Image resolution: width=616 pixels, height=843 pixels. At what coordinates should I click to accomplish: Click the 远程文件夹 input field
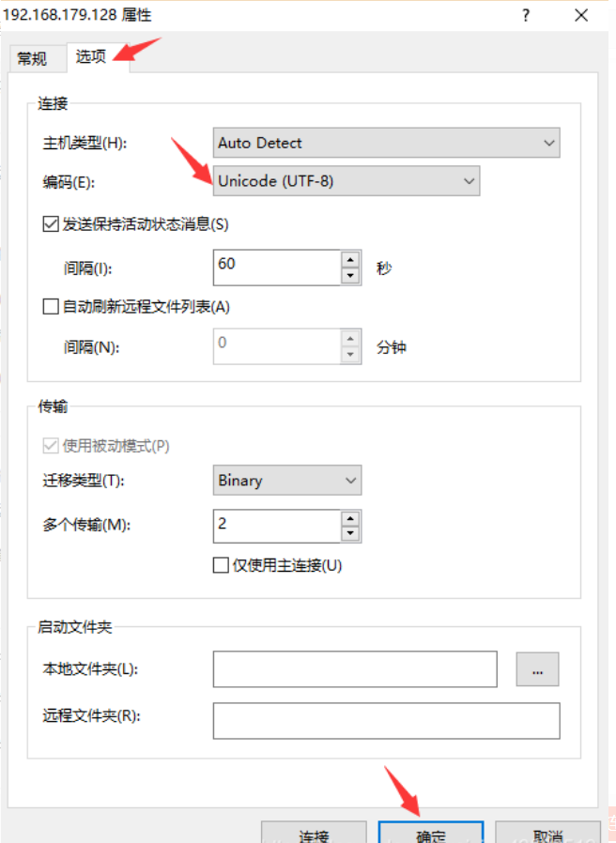point(386,720)
